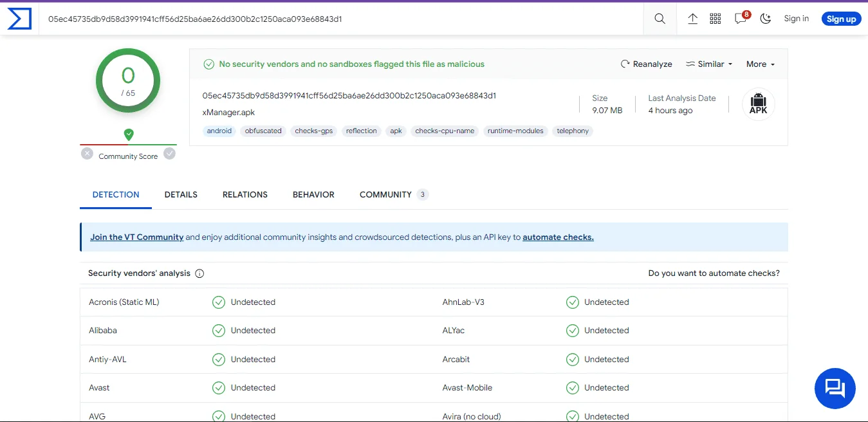868x422 pixels.
Task: Click the green community score shield icon
Action: pyautogui.click(x=129, y=134)
